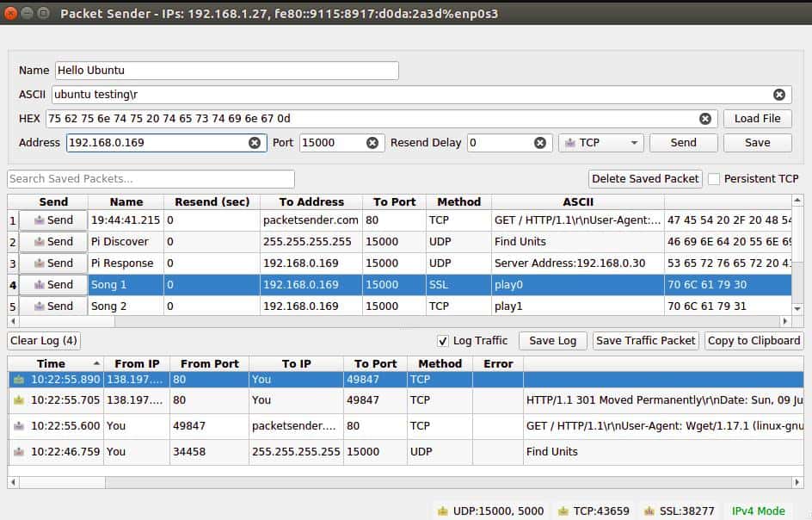Screen dimensions: 812x520
Task: Send the Pi Response saved packet
Action: tap(53, 263)
